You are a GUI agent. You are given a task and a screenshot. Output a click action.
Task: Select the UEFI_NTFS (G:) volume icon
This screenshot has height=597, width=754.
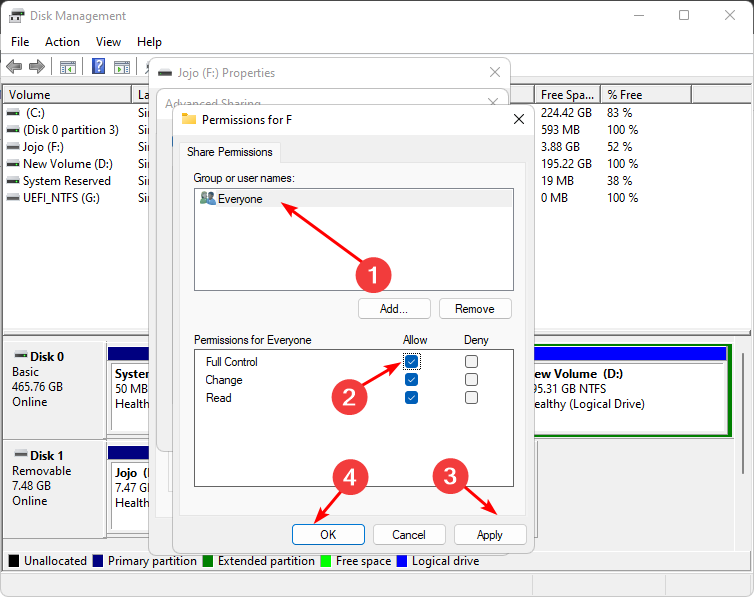coord(13,198)
